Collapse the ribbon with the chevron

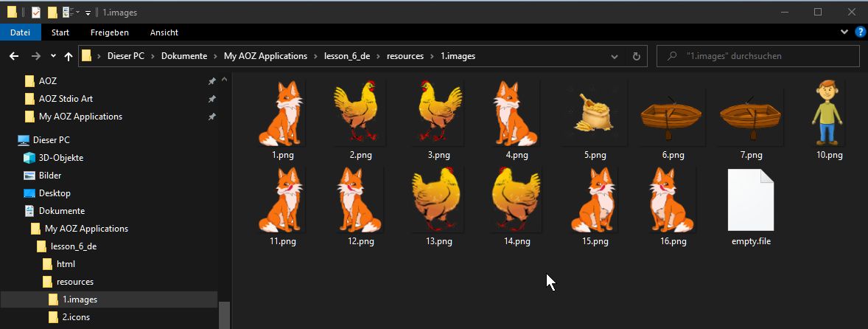pos(844,32)
